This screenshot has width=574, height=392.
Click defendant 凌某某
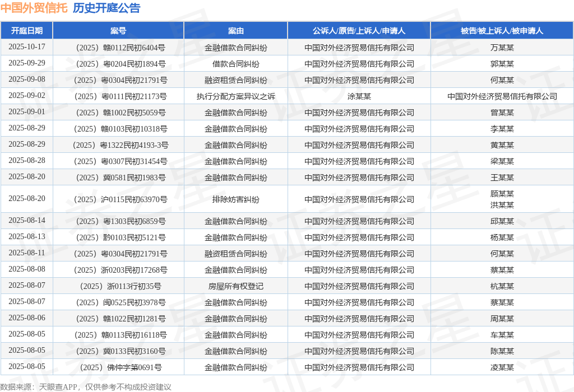[502, 367]
